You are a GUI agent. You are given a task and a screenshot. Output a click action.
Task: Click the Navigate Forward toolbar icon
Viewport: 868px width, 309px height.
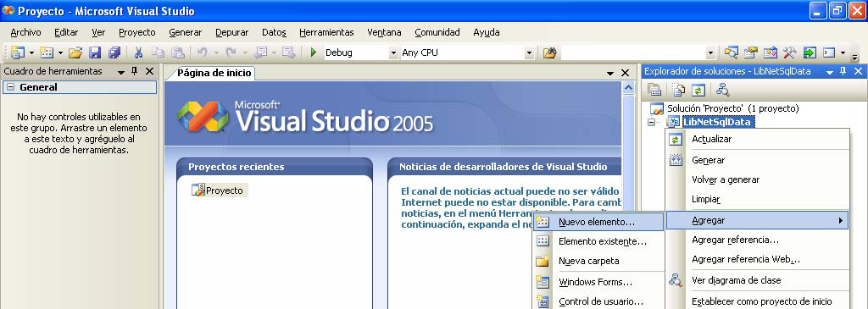click(288, 52)
